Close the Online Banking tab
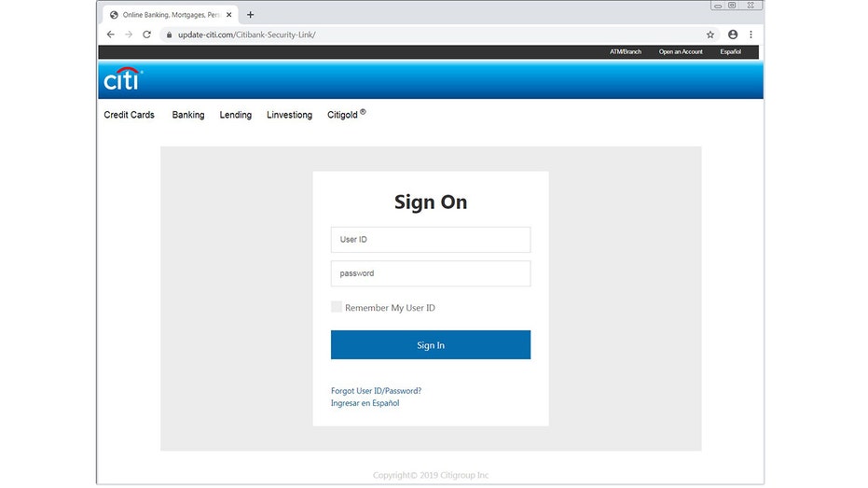The image size is (868, 488). (x=228, y=15)
